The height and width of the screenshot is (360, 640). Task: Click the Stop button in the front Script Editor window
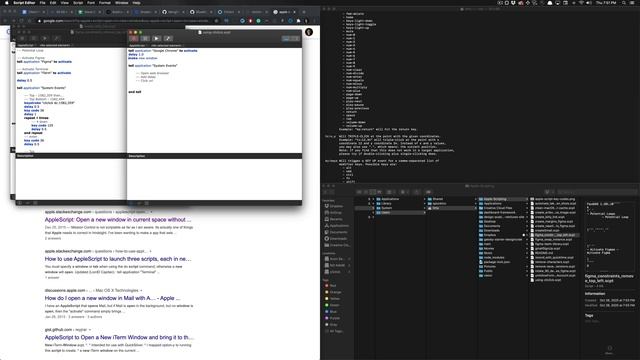145,38
